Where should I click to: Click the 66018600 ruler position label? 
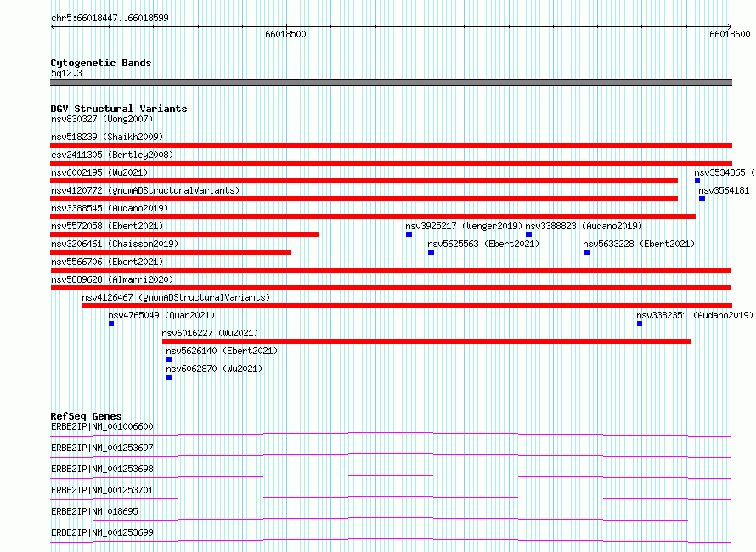(730, 34)
